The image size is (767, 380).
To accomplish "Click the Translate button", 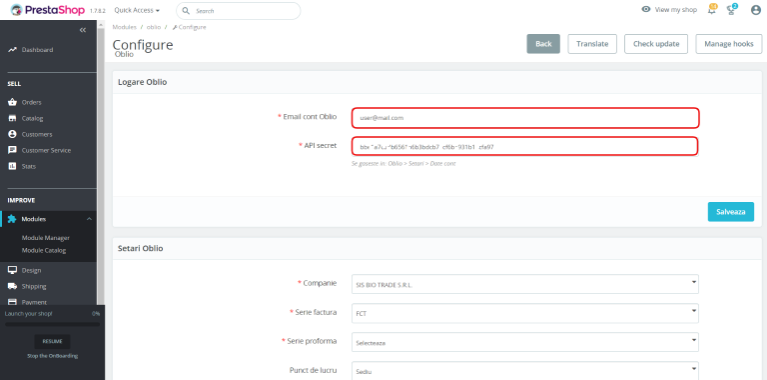I will (592, 44).
